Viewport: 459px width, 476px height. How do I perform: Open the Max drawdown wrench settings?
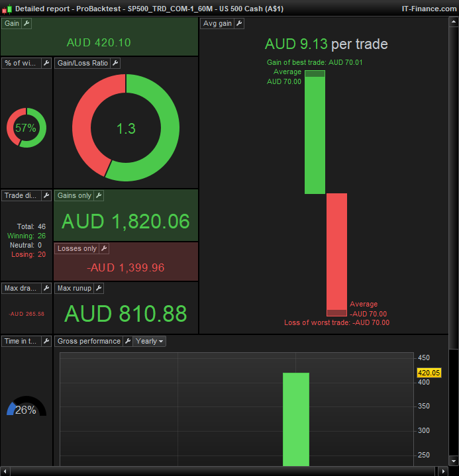[x=46, y=288]
